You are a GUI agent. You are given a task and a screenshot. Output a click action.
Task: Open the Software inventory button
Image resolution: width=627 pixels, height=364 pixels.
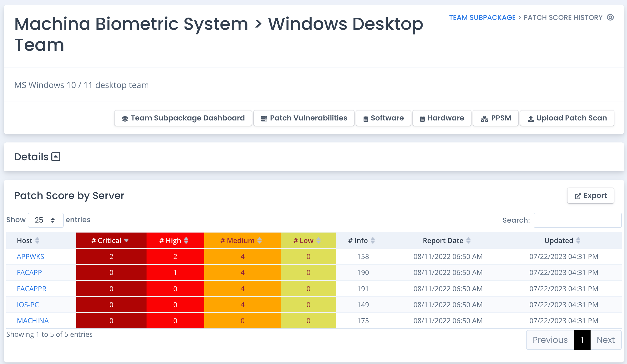pos(383,118)
